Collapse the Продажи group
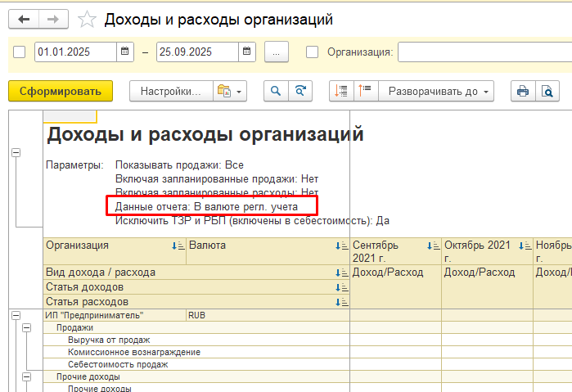 pyautogui.click(x=26, y=327)
